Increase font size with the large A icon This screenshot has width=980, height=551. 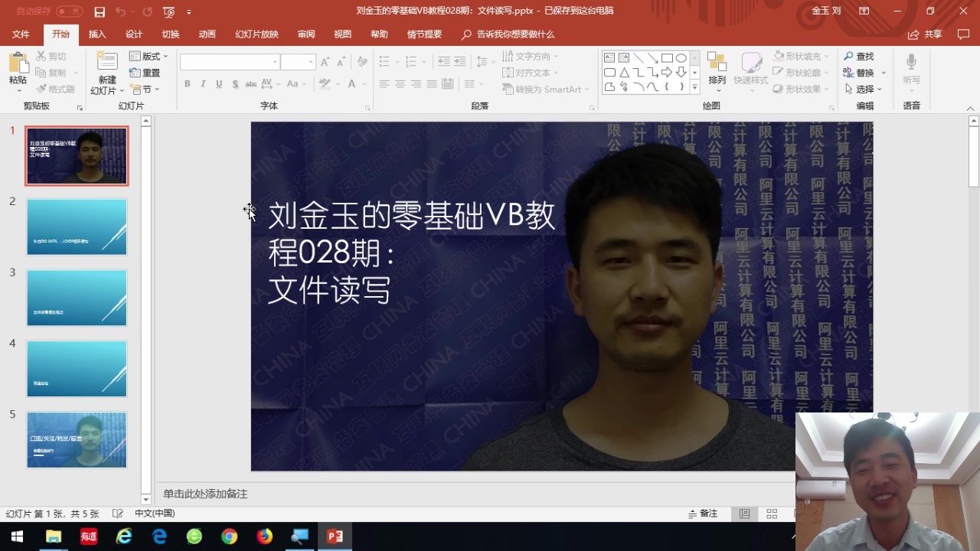tap(325, 62)
